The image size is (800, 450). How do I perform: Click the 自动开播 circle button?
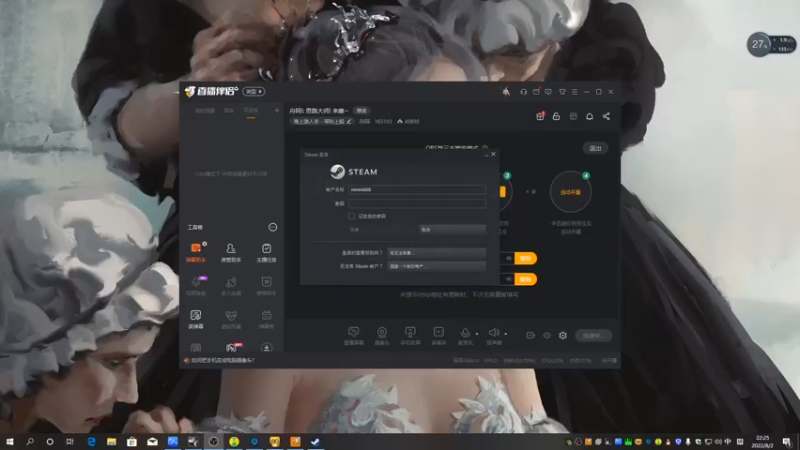point(570,192)
